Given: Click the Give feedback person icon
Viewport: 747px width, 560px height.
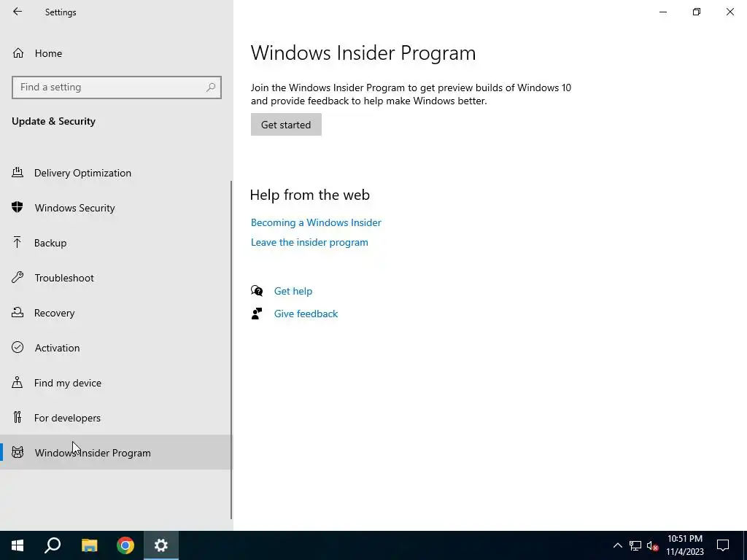Looking at the screenshot, I should click(257, 314).
